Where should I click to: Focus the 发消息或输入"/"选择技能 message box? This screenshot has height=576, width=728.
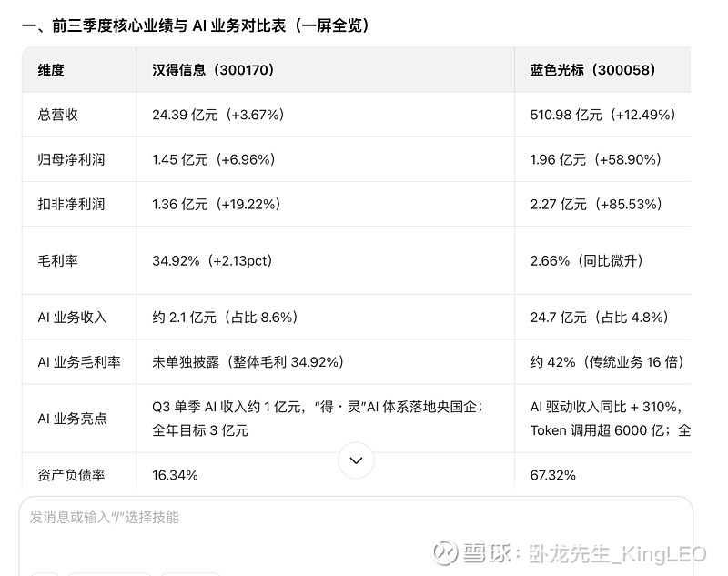coord(356,536)
